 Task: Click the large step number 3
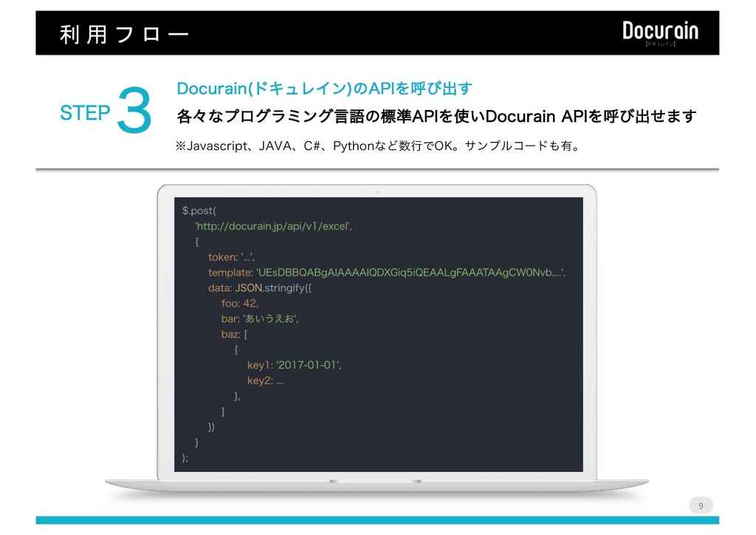pyautogui.click(x=134, y=109)
